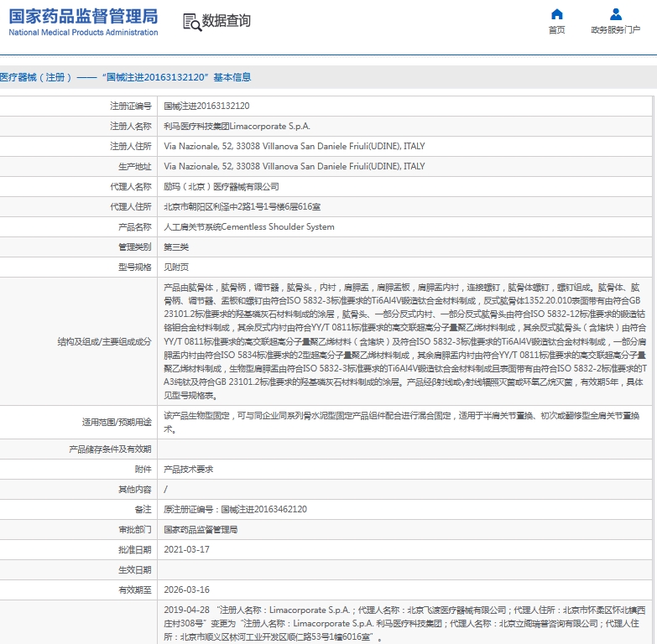Click the 注册人名称 value Limacorporate S.p.A.
Viewport: 657px width, 644px height.
pyautogui.click(x=237, y=126)
